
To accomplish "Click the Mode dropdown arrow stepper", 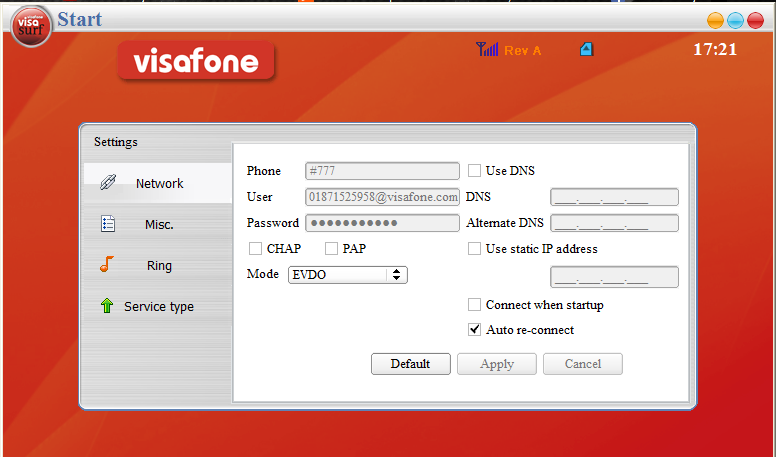I will 396,275.
